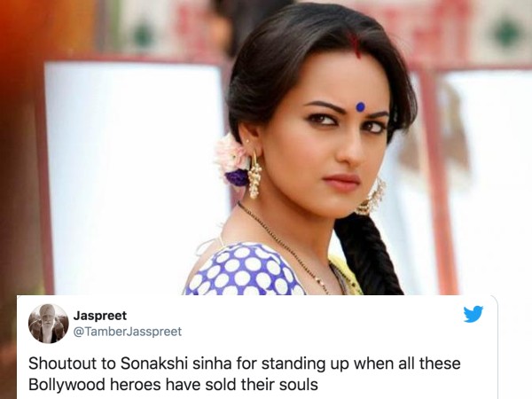The height and width of the screenshot is (399, 532).
Task: Click the blue bindi on her forehead
Action: (360, 107)
